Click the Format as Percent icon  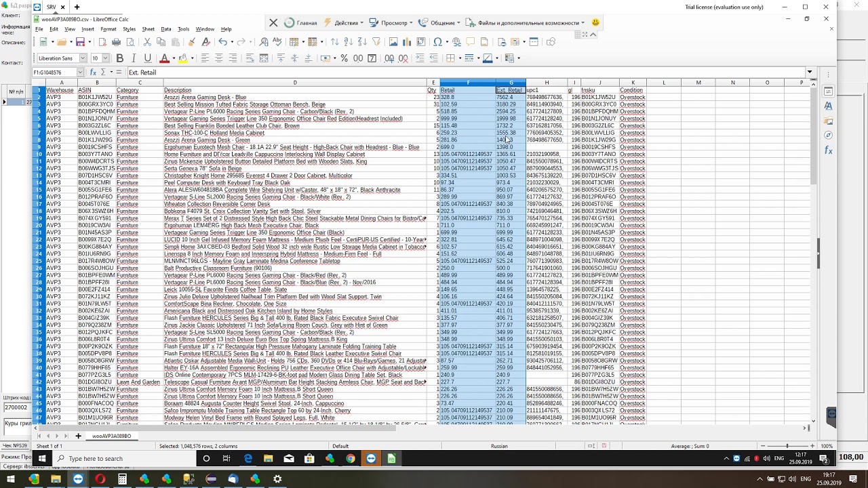click(x=344, y=58)
